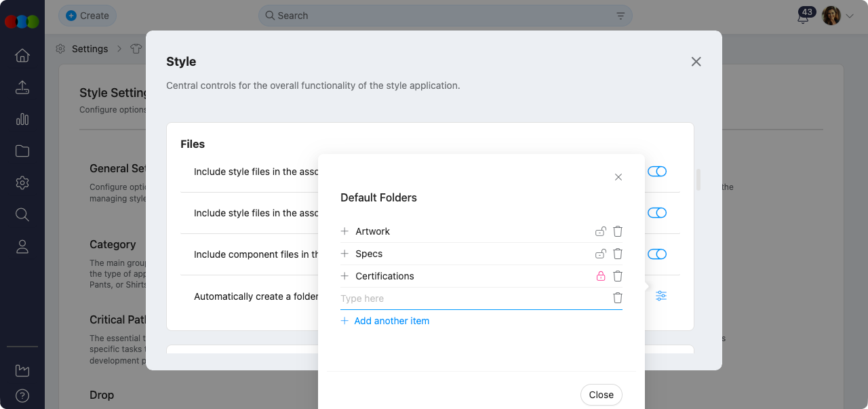The image size is (868, 409).
Task: Expand the Artwork folder with plus icon
Action: 344,231
